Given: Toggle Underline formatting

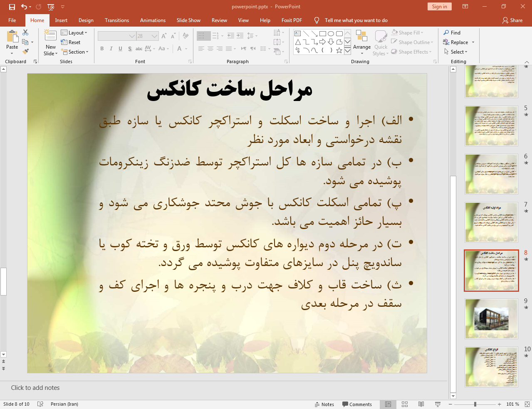Looking at the screenshot, I should point(120,49).
